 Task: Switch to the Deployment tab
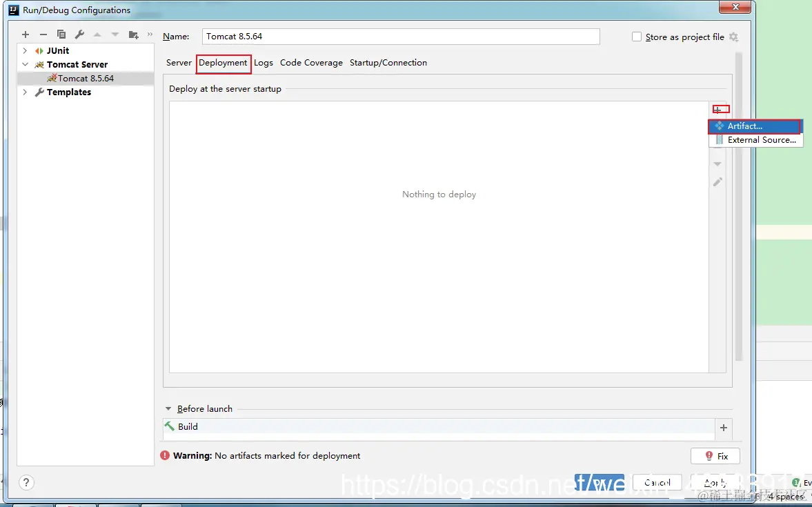pyautogui.click(x=224, y=63)
